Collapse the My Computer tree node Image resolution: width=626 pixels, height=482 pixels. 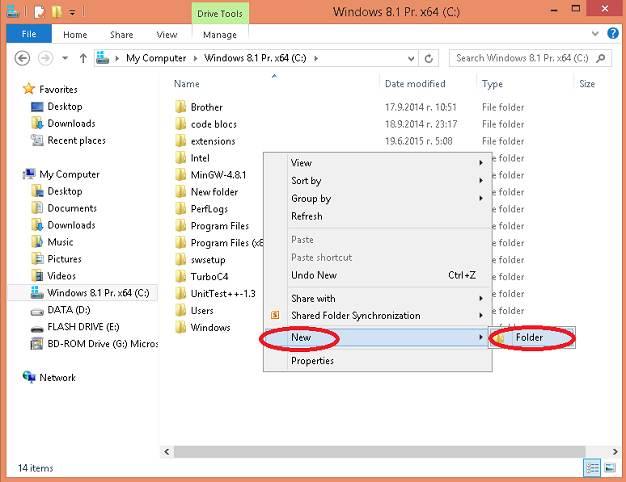14,174
